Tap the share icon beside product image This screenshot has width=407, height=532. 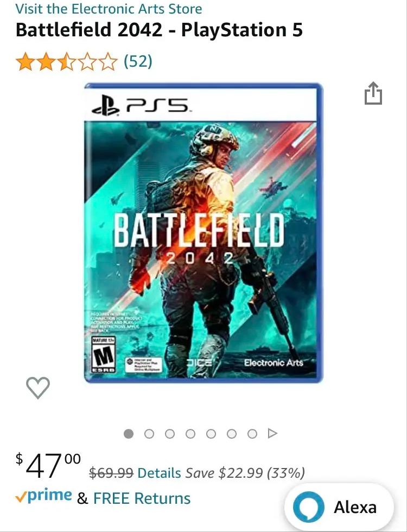[373, 93]
